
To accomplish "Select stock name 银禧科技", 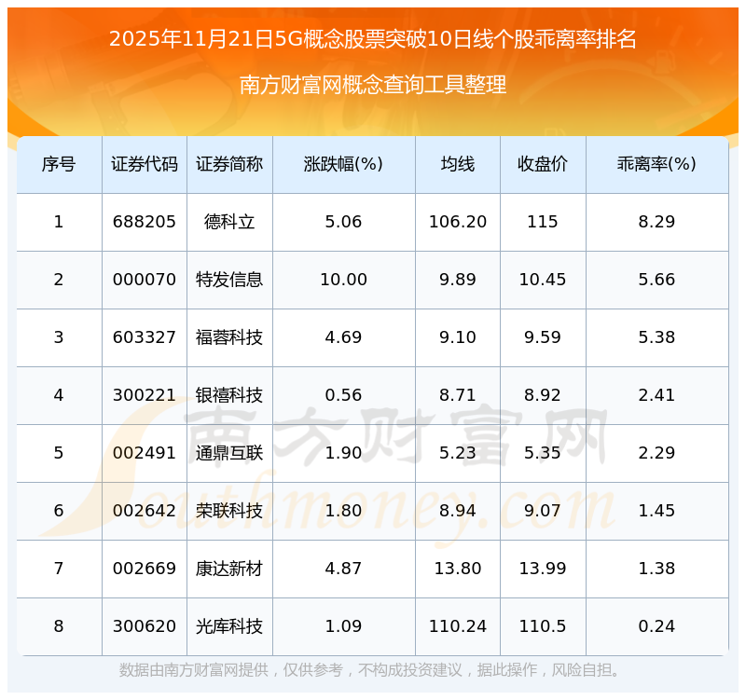I will tap(229, 395).
